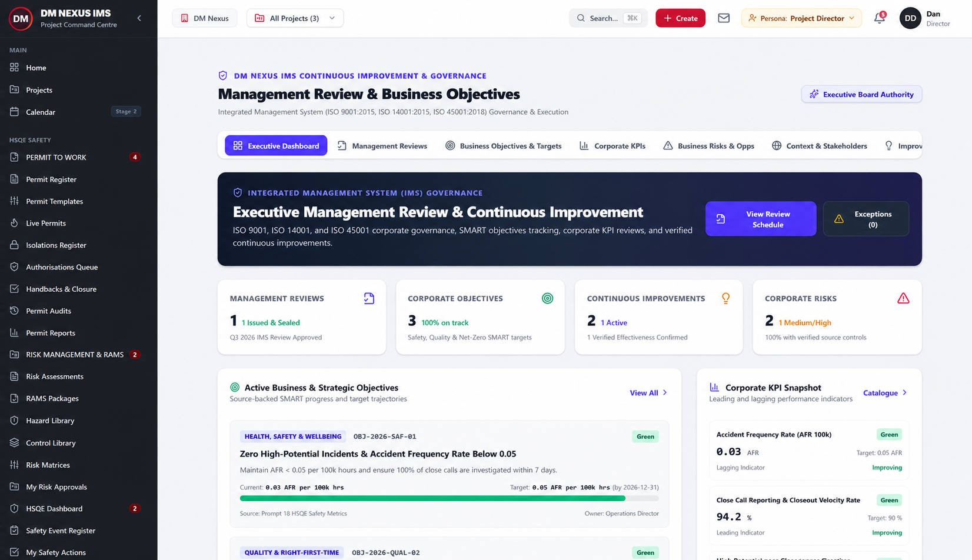Viewport: 972px width, 560px height.
Task: Open the Corporate KPIs tab
Action: click(613, 146)
